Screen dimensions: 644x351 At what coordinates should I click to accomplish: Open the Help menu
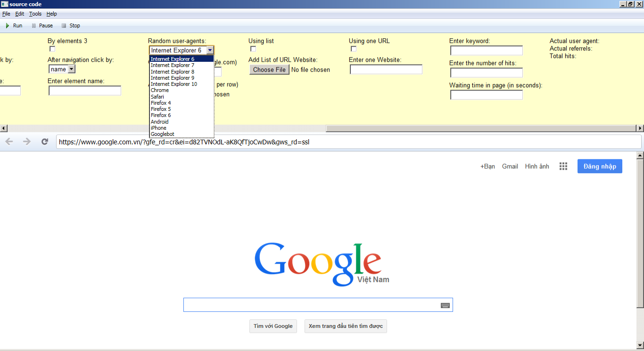pyautogui.click(x=51, y=14)
